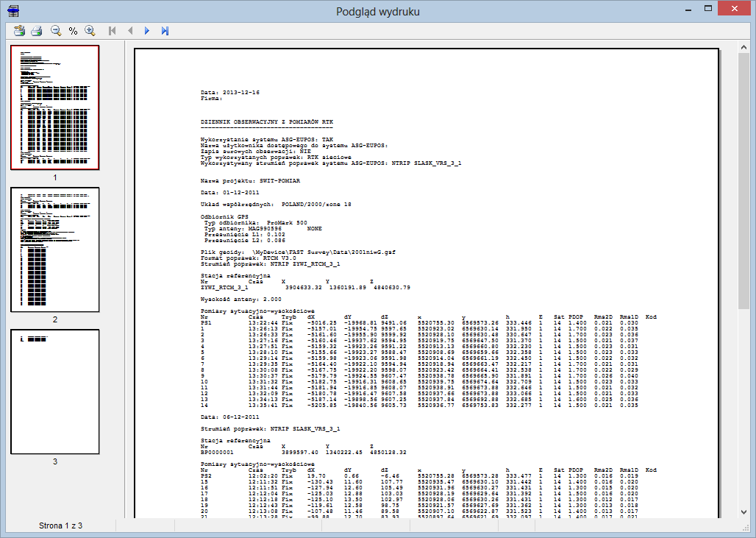
Task: Go to the next page
Action: 147,30
